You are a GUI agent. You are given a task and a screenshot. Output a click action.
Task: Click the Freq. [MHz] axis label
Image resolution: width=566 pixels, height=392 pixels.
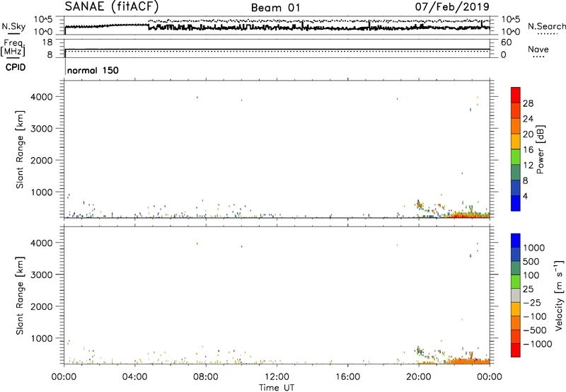tap(13, 48)
